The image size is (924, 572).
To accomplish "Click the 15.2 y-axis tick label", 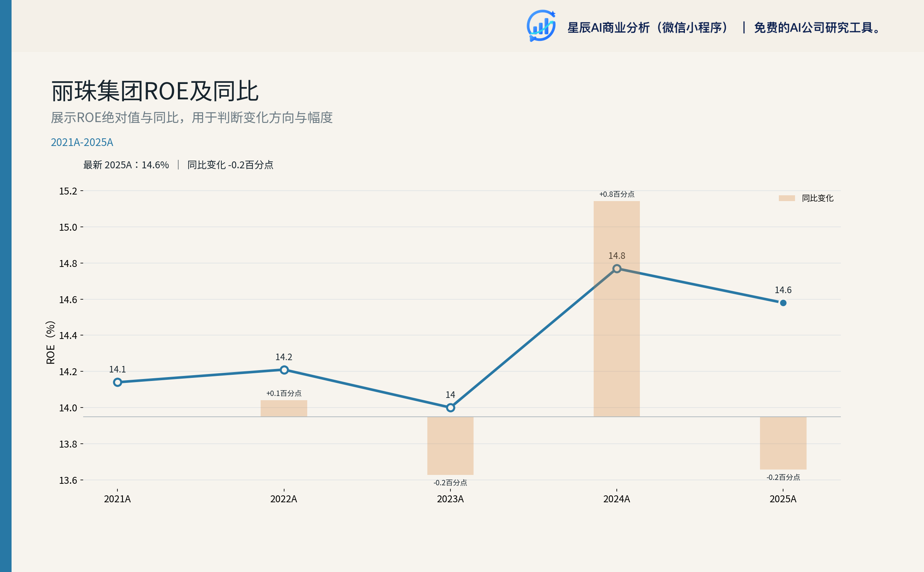I will tap(68, 191).
